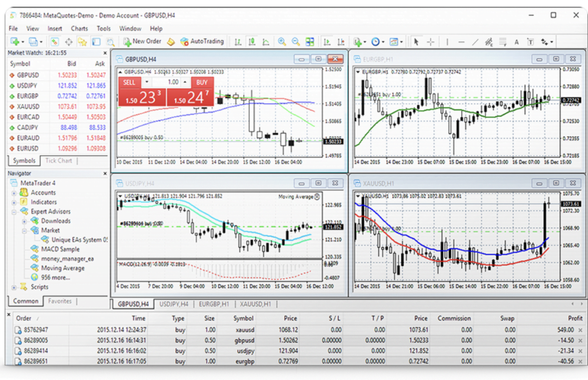Open the Profiles dropdown arrow
The width and height of the screenshot is (588, 380).
coord(41,42)
